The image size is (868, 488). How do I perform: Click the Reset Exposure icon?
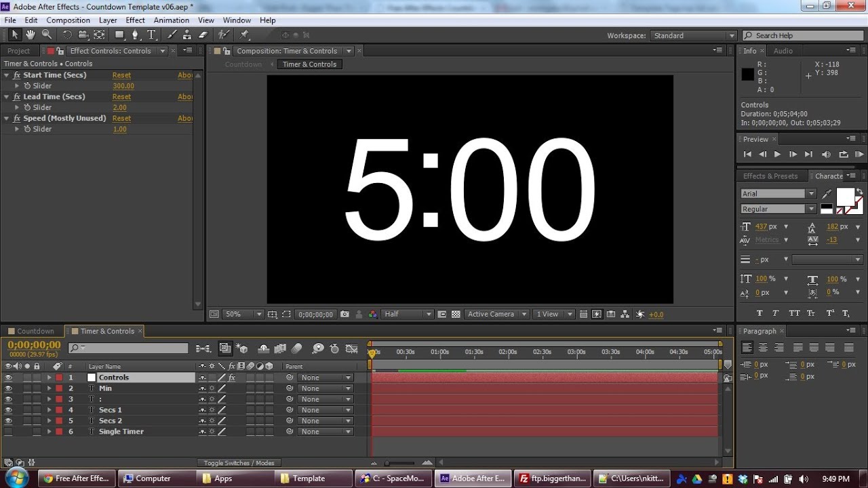coord(640,314)
